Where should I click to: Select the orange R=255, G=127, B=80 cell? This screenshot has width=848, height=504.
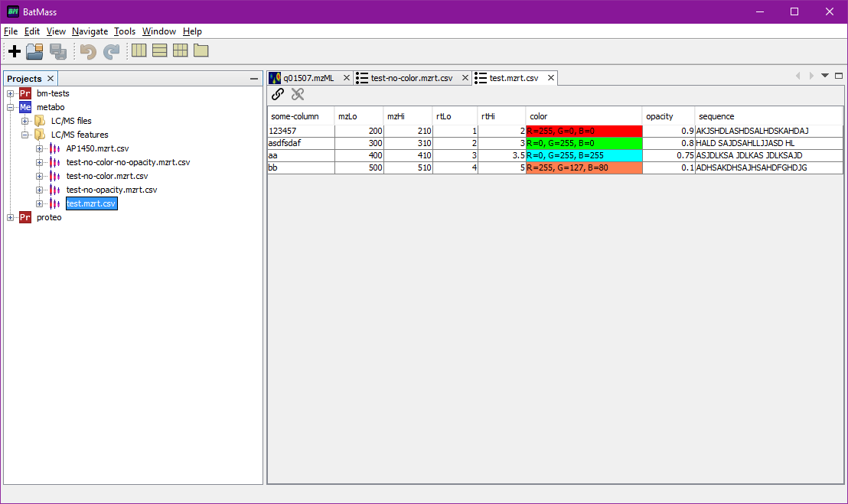[x=584, y=168]
